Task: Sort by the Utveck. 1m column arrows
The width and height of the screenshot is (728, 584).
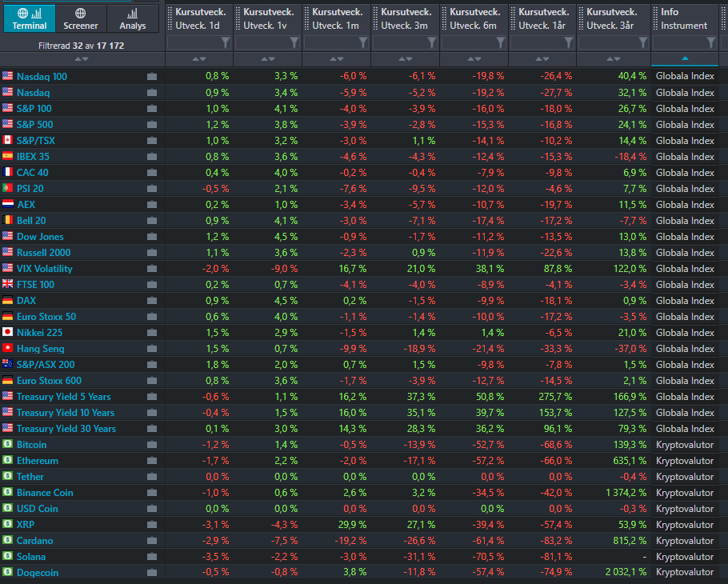Action: 337,59
